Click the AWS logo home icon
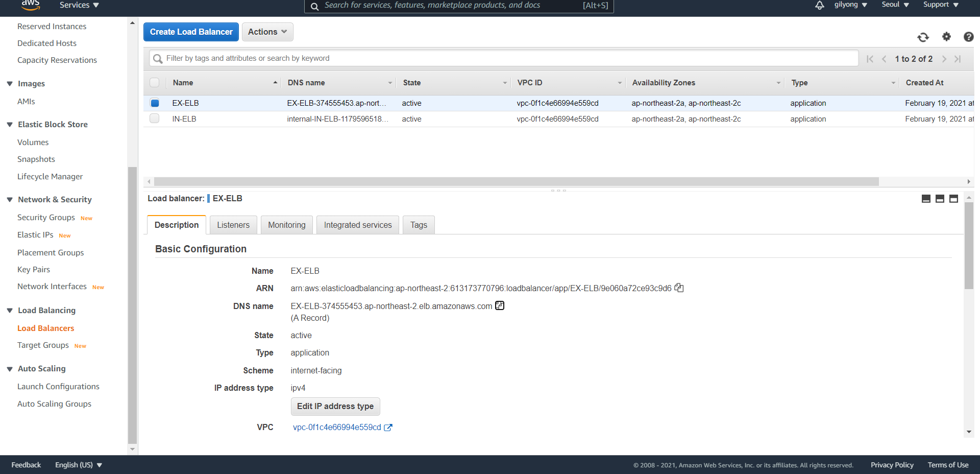The image size is (980, 474). (30, 5)
